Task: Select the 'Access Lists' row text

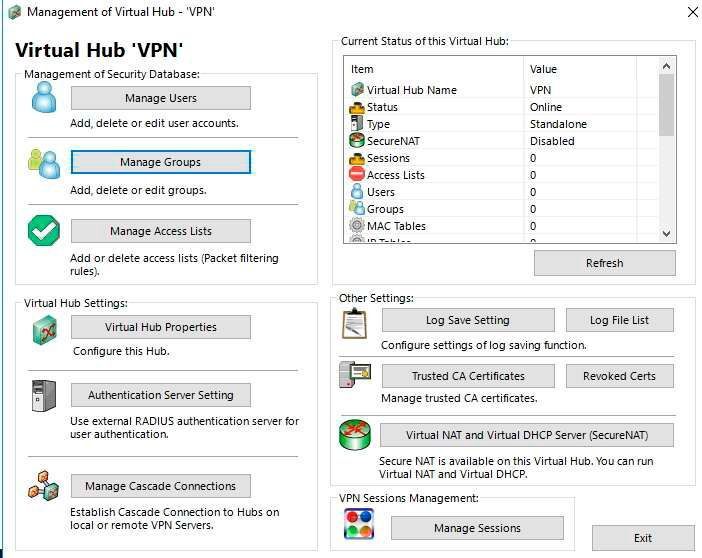Action: coord(396,175)
